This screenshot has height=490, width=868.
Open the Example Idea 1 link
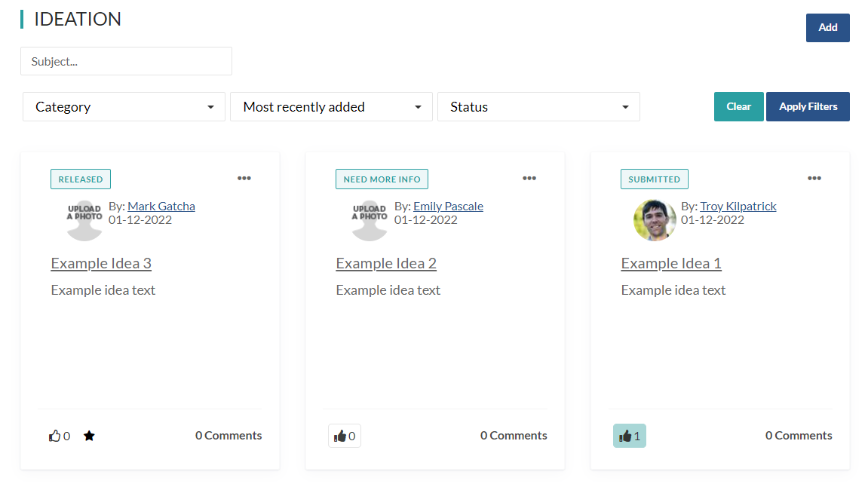pos(670,263)
